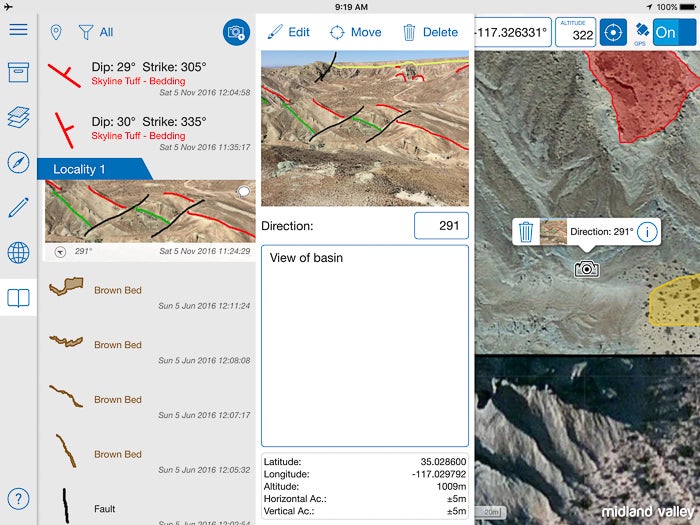The height and width of the screenshot is (525, 700).
Task: Center map on current location
Action: point(613,31)
